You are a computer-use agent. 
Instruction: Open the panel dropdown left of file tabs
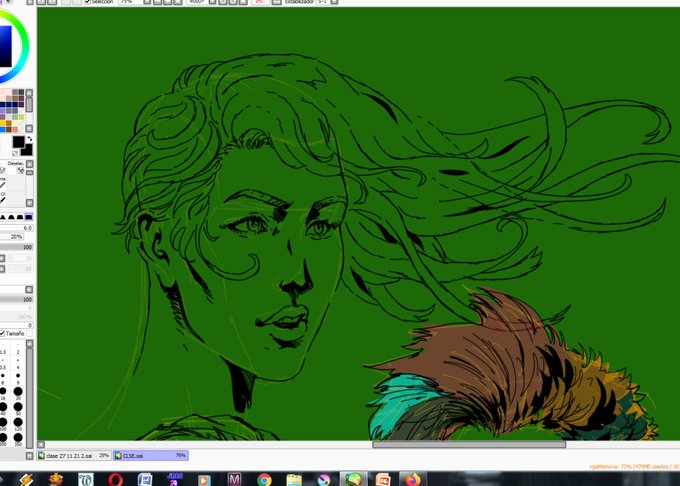coord(29,456)
